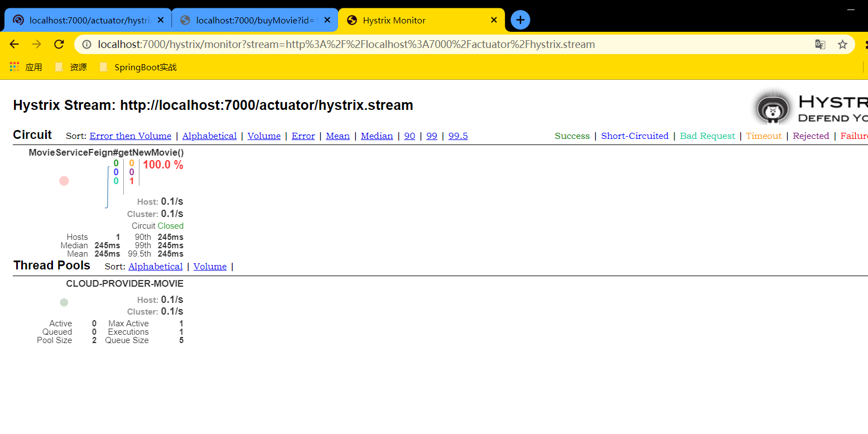Switch to the localhost:7000/buyMovie tab
Screen dimensions: 868x434
(254, 20)
